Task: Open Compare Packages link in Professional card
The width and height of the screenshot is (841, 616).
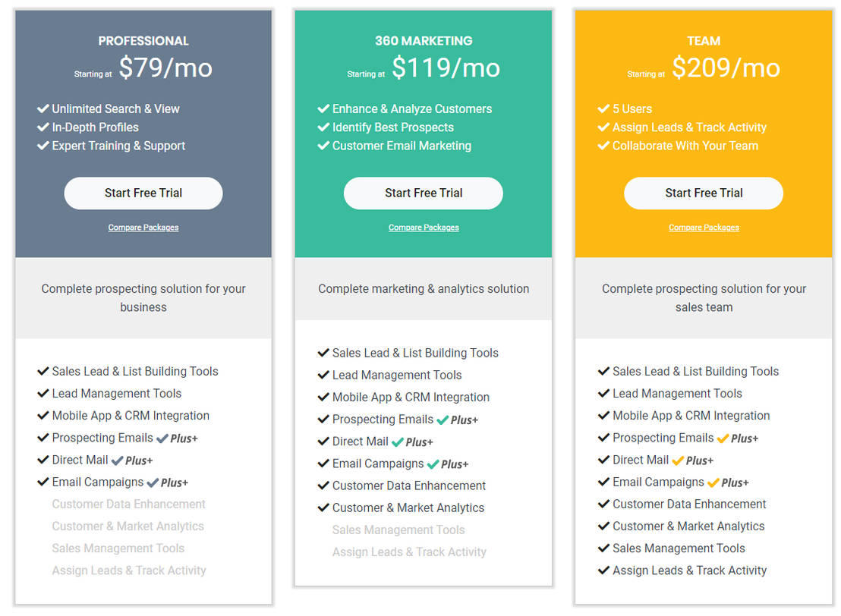Action: point(143,228)
